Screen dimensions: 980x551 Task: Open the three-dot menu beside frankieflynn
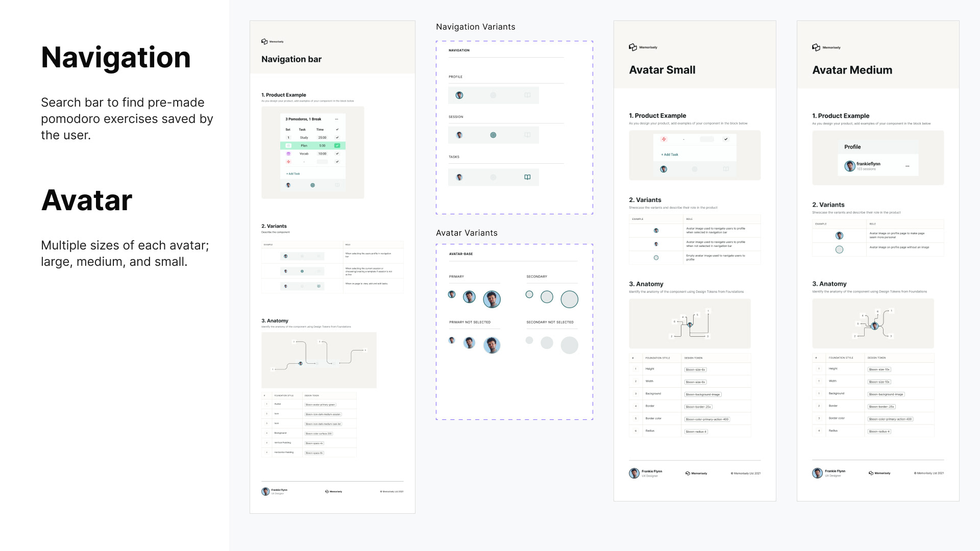pos(907,166)
